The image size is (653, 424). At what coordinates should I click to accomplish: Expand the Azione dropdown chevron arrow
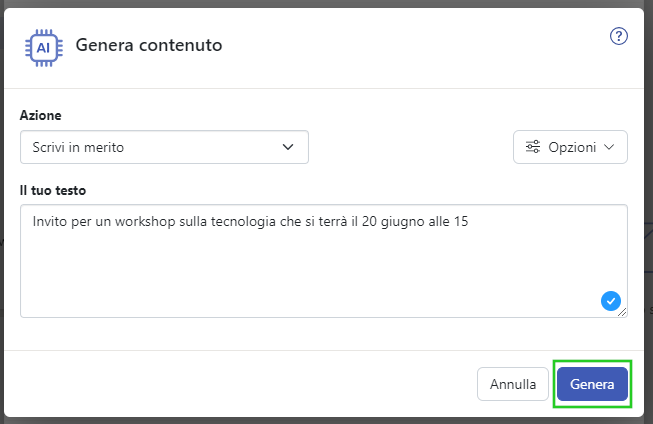[x=288, y=147]
